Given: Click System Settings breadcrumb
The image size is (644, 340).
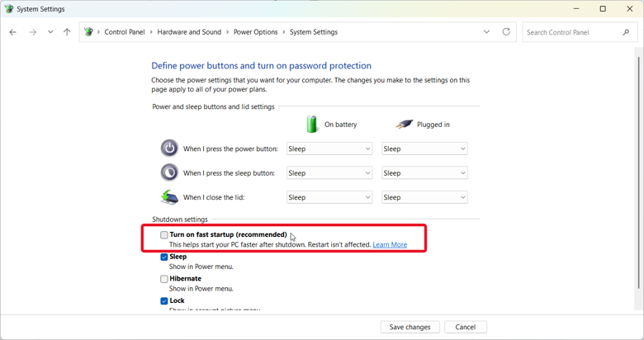Looking at the screenshot, I should (314, 32).
